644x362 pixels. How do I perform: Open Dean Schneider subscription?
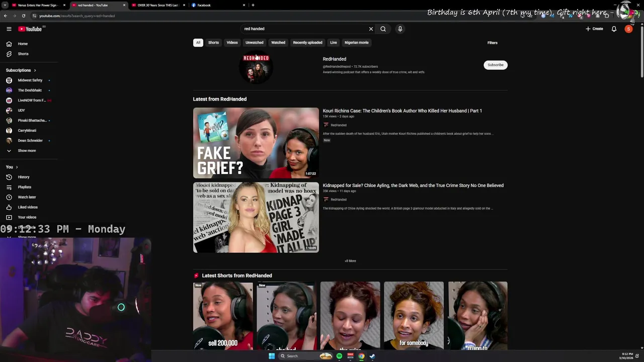pyautogui.click(x=29, y=141)
